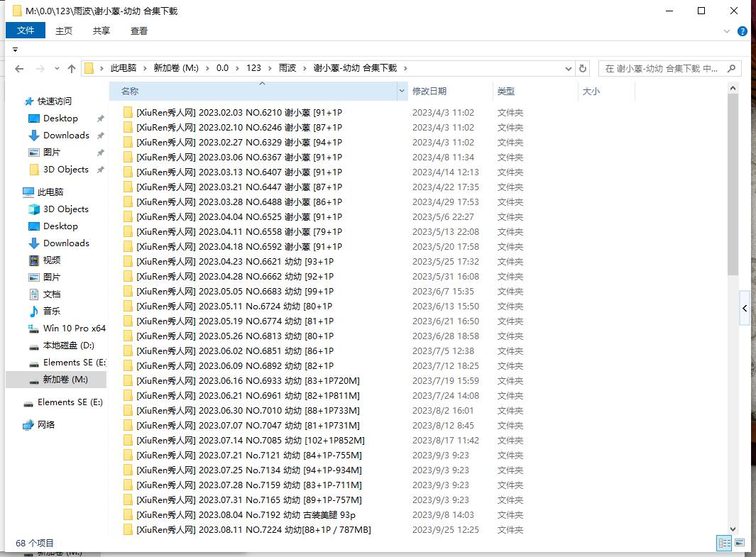The image size is (756, 557).
Task: Refresh the folder using the address bar refresh icon
Action: click(582, 68)
